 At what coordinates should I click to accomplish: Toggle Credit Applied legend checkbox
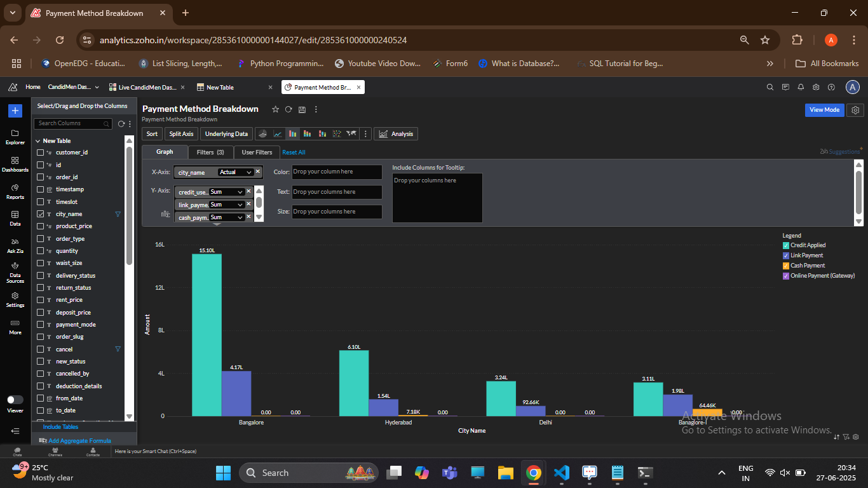point(786,245)
